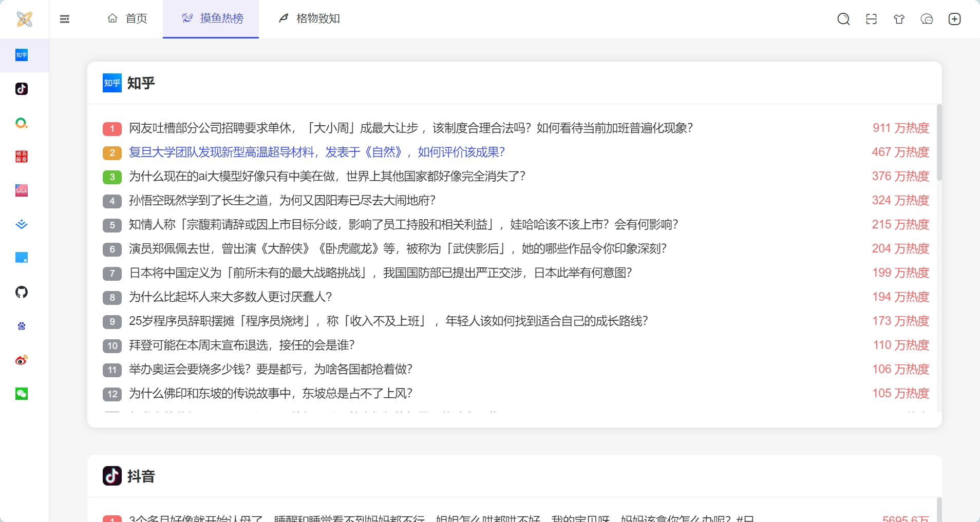Open the 格物致知 tab

coord(309,18)
